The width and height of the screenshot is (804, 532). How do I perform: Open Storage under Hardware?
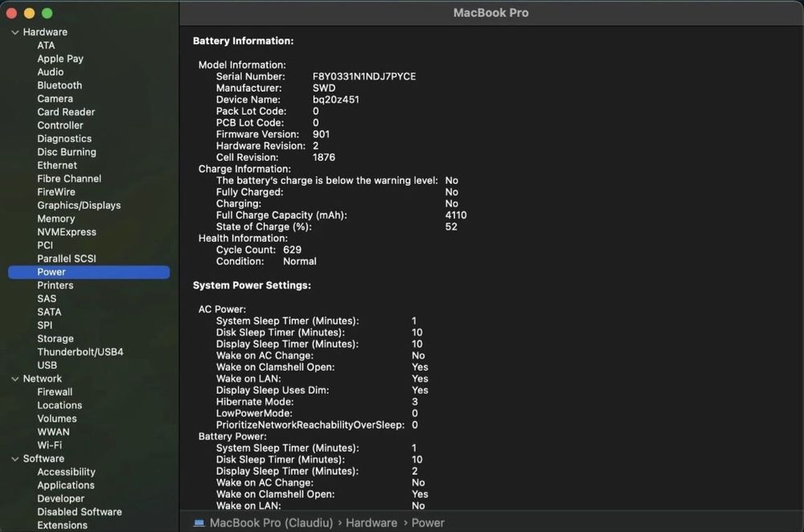[55, 338]
